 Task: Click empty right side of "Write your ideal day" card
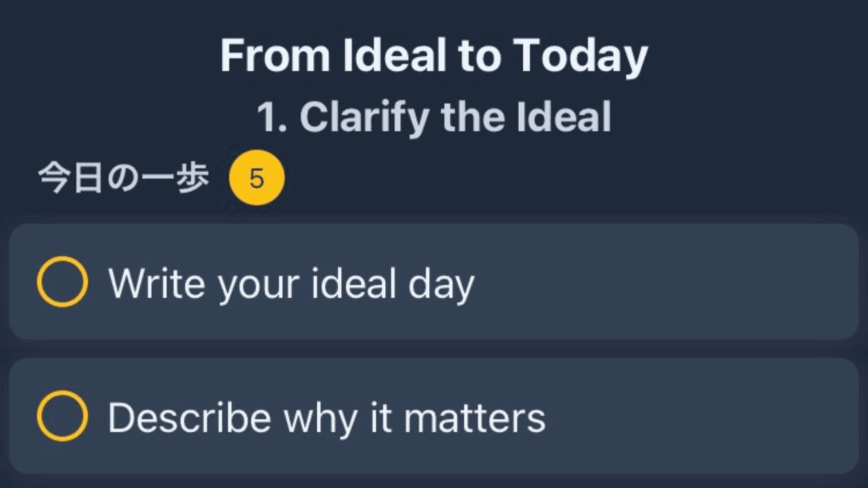678,282
